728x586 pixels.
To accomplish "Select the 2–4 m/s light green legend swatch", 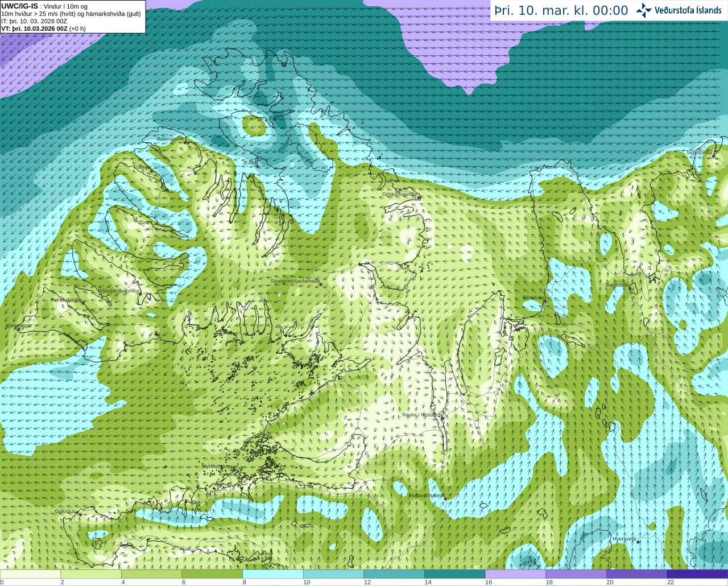I will pyautogui.click(x=91, y=574).
